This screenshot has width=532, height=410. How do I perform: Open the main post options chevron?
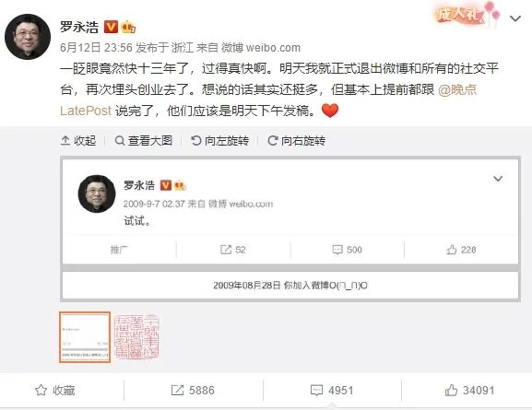[515, 18]
